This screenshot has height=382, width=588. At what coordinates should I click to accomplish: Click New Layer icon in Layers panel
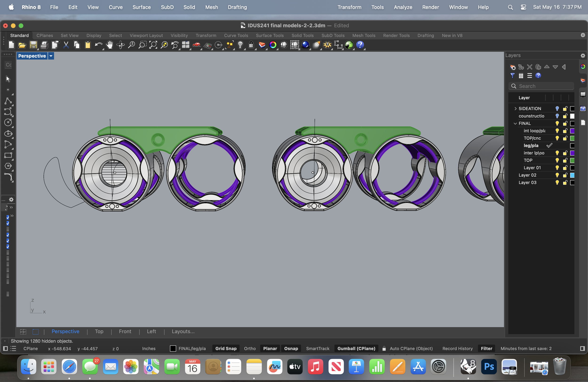pyautogui.click(x=513, y=67)
